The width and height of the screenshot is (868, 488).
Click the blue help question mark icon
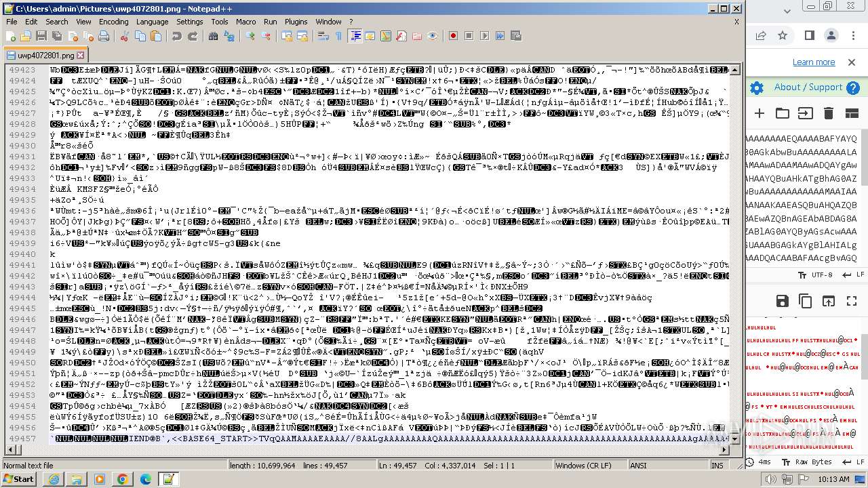click(853, 87)
